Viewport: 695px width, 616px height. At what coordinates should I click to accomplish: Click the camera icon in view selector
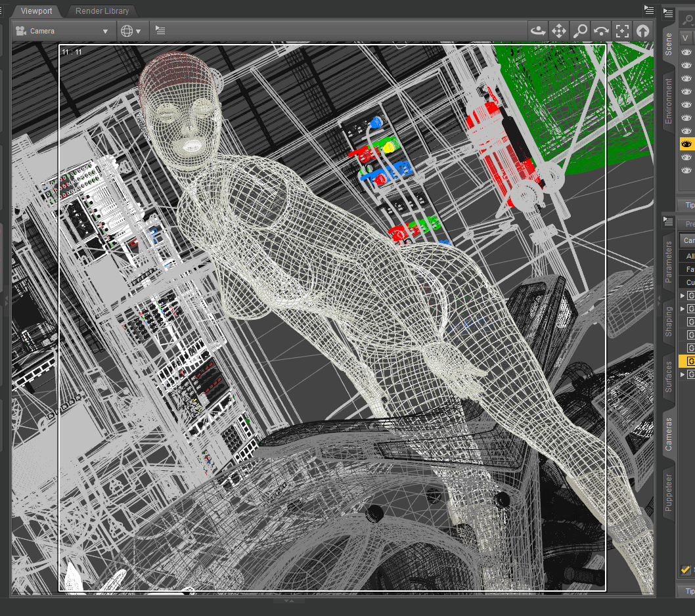point(21,31)
